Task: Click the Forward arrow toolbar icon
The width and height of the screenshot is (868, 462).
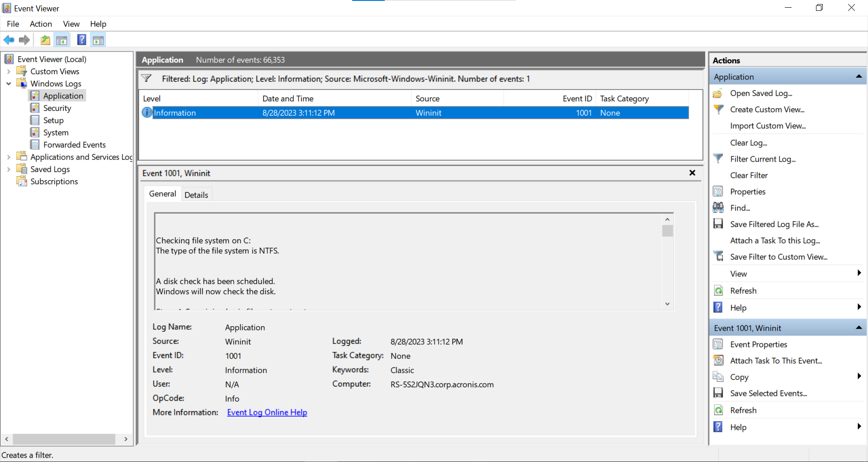Action: 24,40
